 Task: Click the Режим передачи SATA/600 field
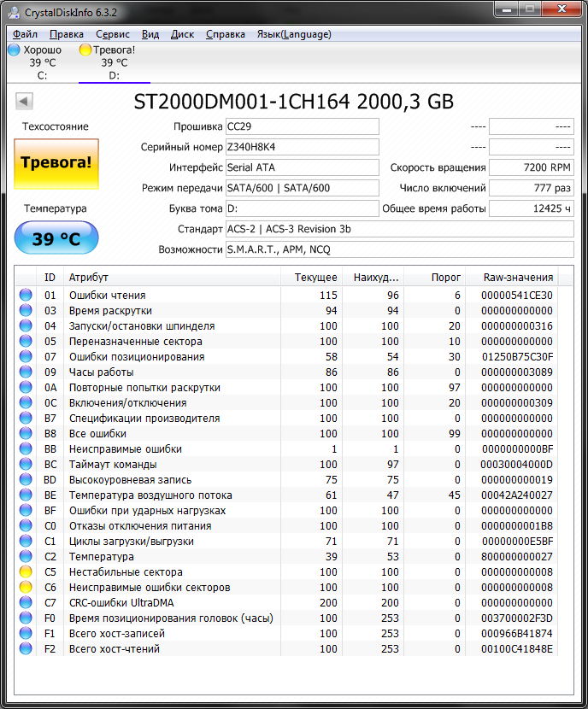303,188
